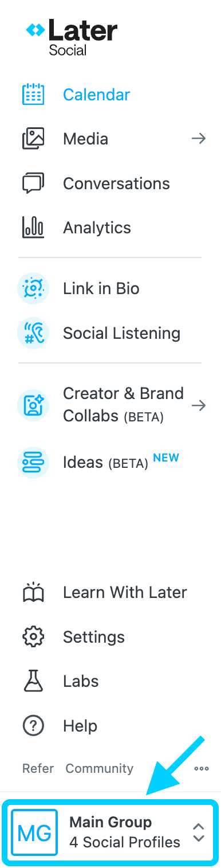Select the Media library icon
The width and height of the screenshot is (221, 868).
click(x=33, y=139)
